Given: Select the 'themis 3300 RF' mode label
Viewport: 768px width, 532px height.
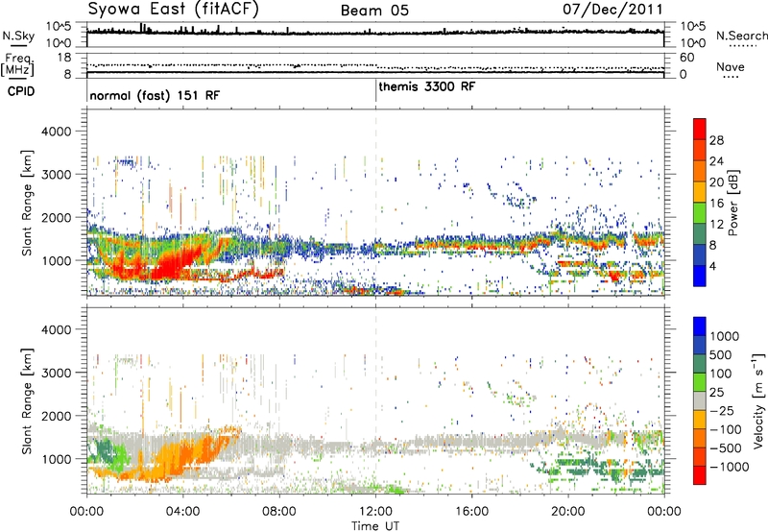Looking at the screenshot, I should click(x=426, y=86).
